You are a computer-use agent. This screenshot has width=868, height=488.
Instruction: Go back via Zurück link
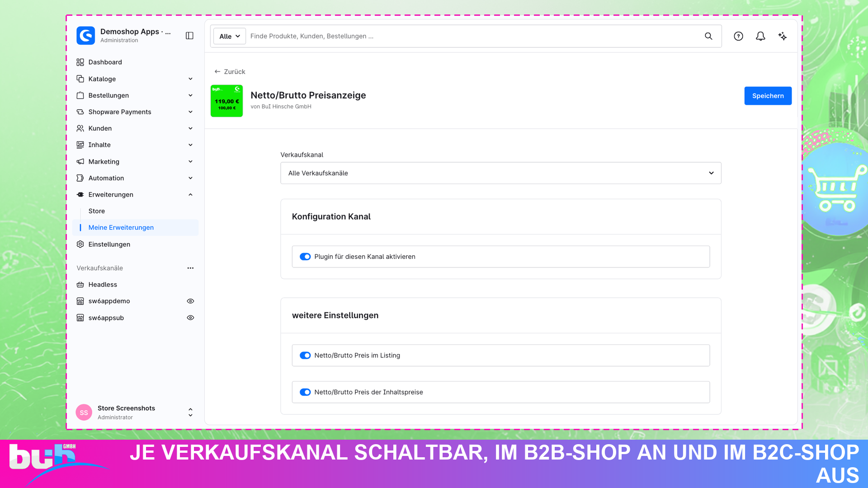click(x=230, y=71)
